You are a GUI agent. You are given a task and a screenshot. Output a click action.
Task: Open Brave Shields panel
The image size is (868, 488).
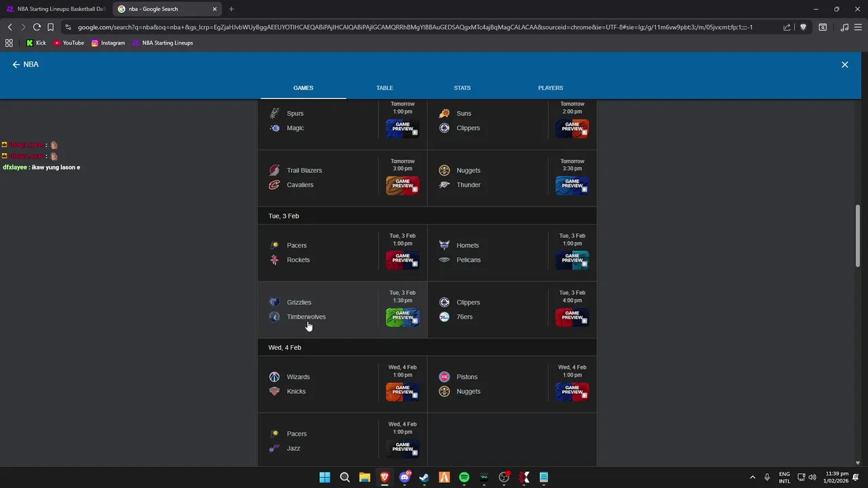(x=803, y=27)
